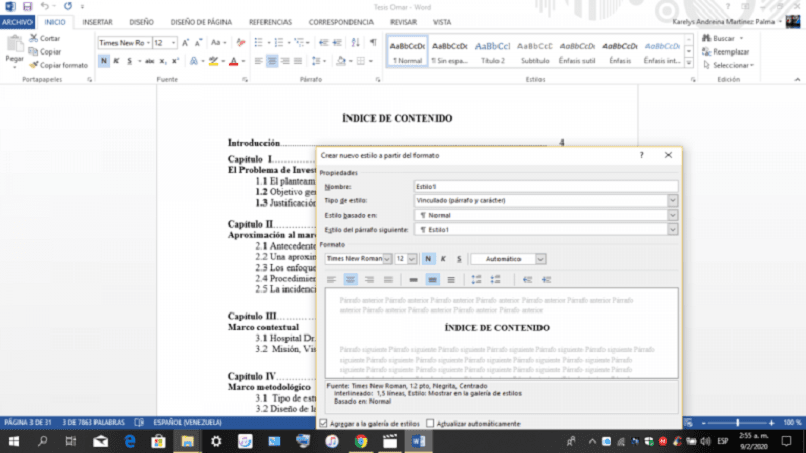The height and width of the screenshot is (453, 806).
Task: Click the Nombre field containing Estilo1
Action: point(545,187)
